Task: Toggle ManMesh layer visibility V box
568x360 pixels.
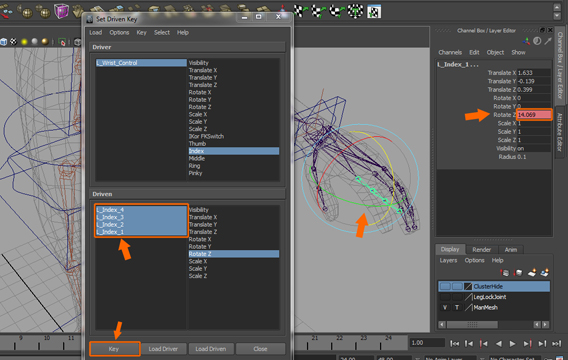Action: (445, 307)
